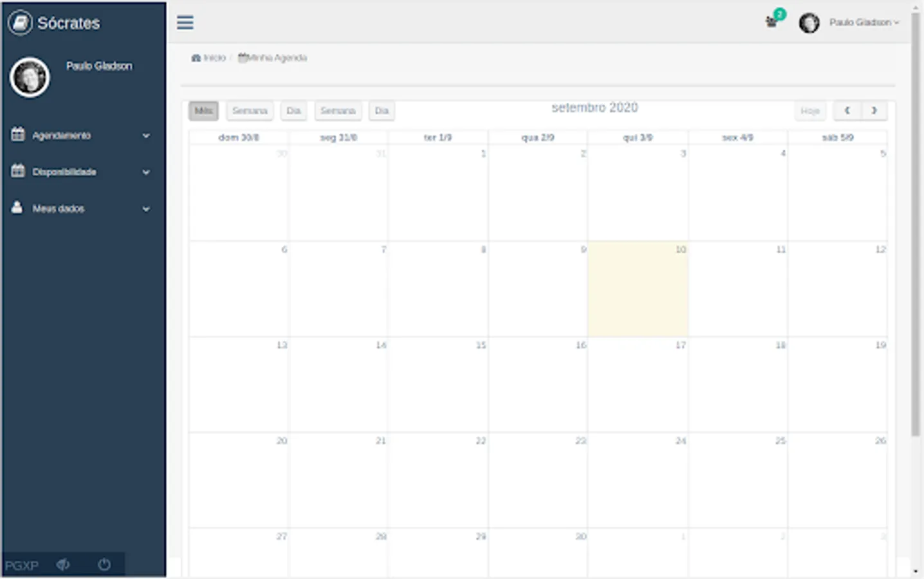Toggle the hamburger sidebar menu

[x=185, y=23]
